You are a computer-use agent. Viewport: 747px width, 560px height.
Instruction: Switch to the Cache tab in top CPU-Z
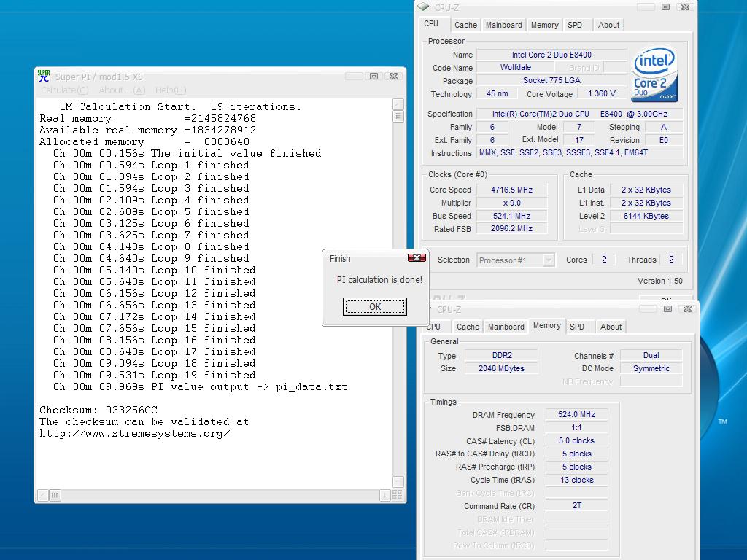(465, 25)
